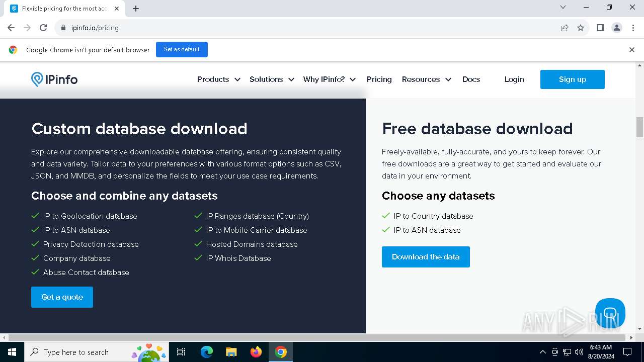Expand the Products menu
Image resolution: width=644 pixels, height=362 pixels.
[x=218, y=79]
